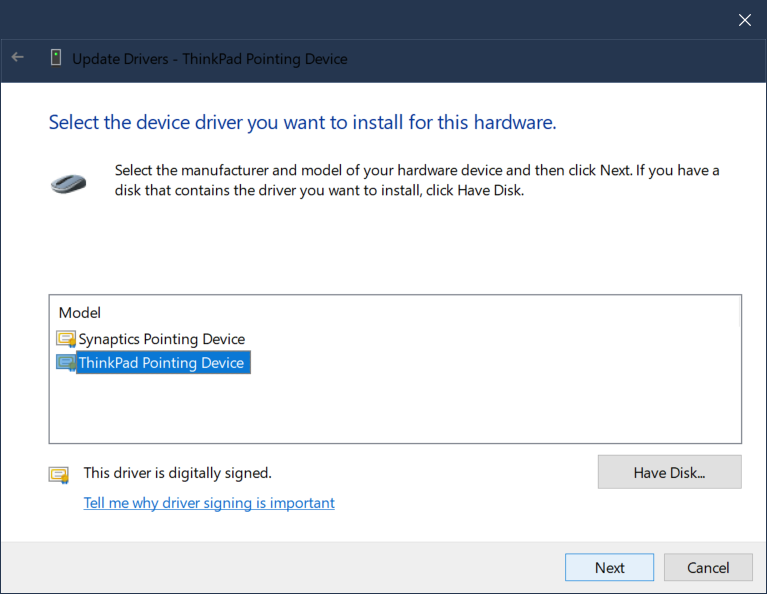
Task: Click the manufacturer and model instruction text
Action: coord(417,180)
